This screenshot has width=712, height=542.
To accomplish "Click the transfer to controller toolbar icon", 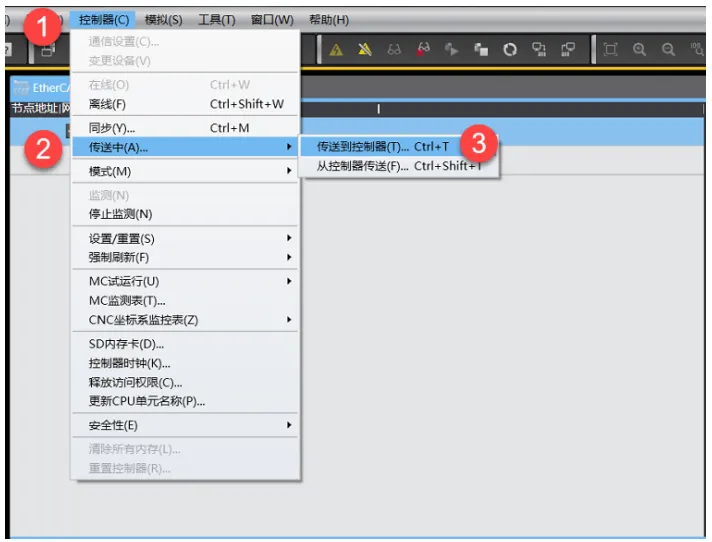I will 539,50.
